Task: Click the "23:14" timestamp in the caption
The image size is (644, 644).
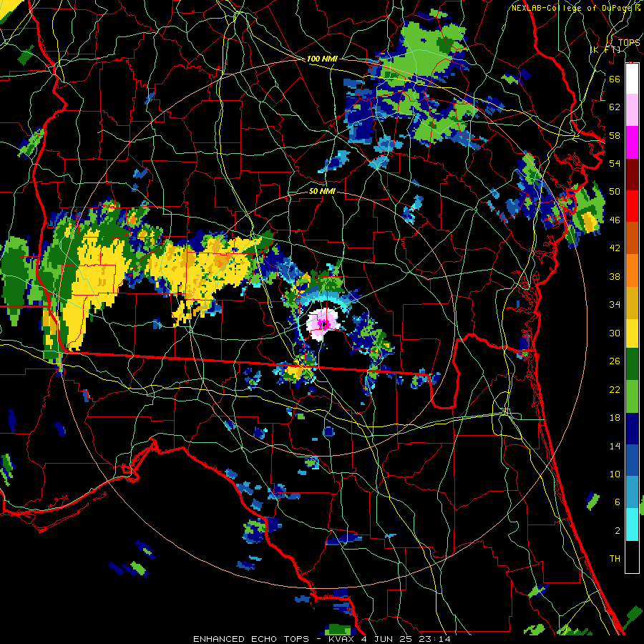Action: click(x=435, y=639)
